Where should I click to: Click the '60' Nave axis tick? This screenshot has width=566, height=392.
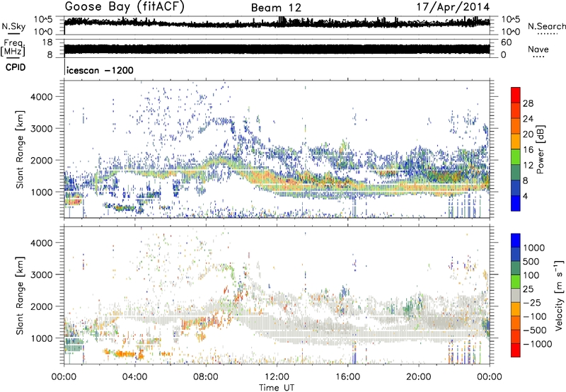(506, 42)
